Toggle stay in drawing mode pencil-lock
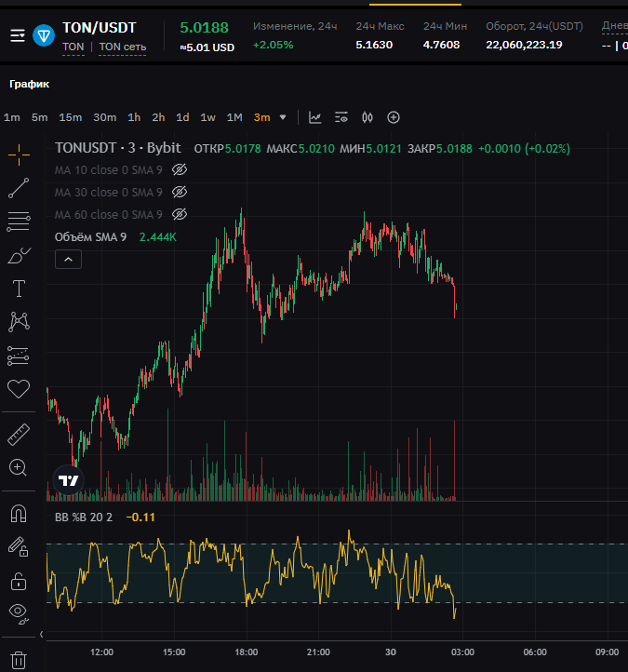The height and width of the screenshot is (672, 628). coord(19,547)
